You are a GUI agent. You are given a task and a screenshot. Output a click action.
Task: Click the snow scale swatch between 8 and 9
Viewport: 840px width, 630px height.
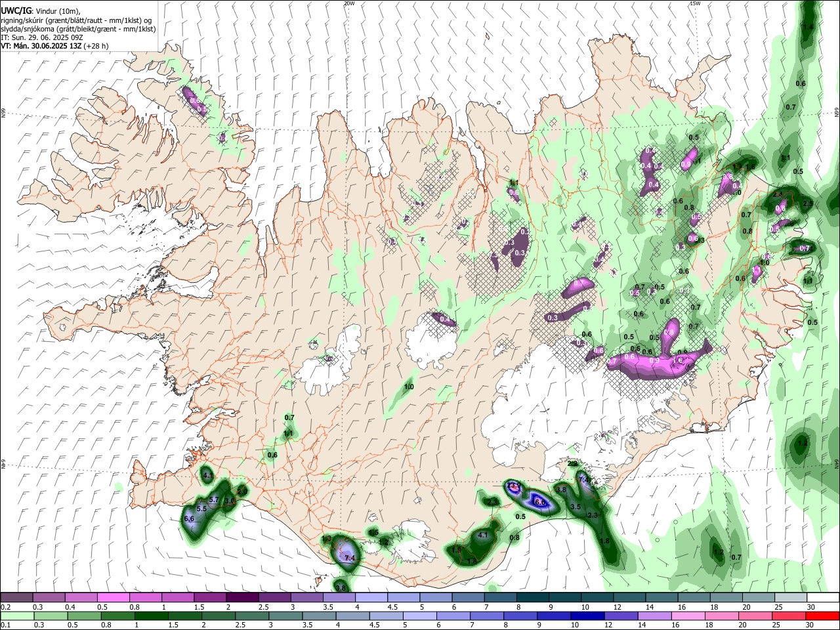coord(533,598)
